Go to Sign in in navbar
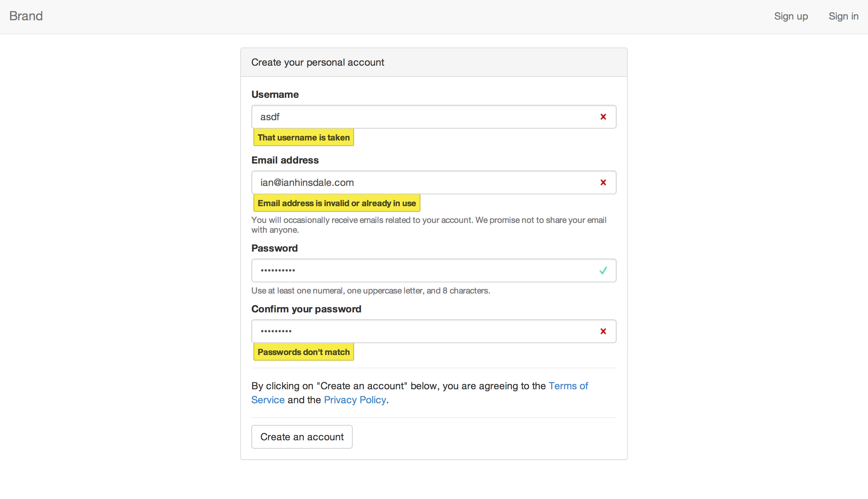 click(x=843, y=16)
